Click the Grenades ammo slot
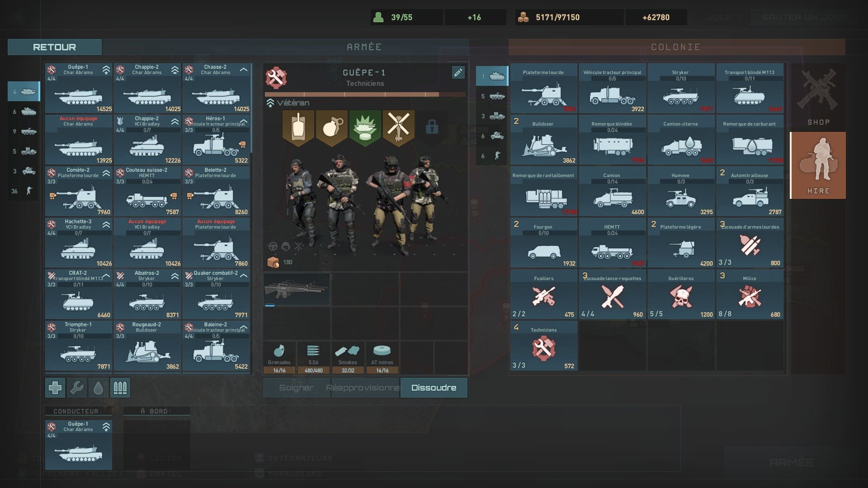The height and width of the screenshot is (488, 868). click(279, 358)
